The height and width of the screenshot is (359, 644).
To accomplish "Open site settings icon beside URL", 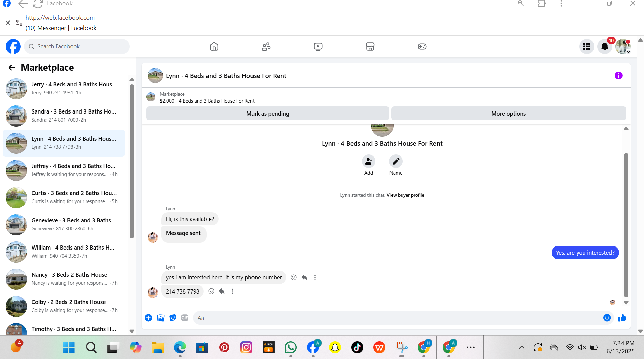I will [x=19, y=23].
